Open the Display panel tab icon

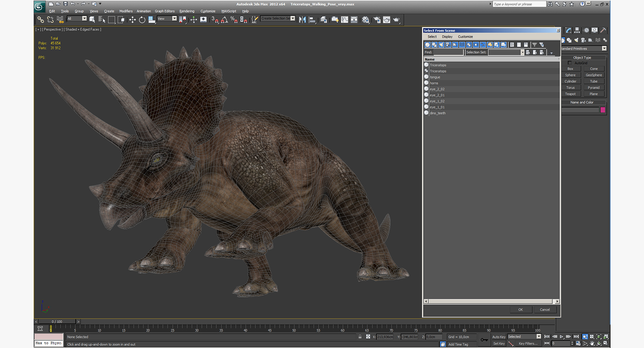[595, 30]
